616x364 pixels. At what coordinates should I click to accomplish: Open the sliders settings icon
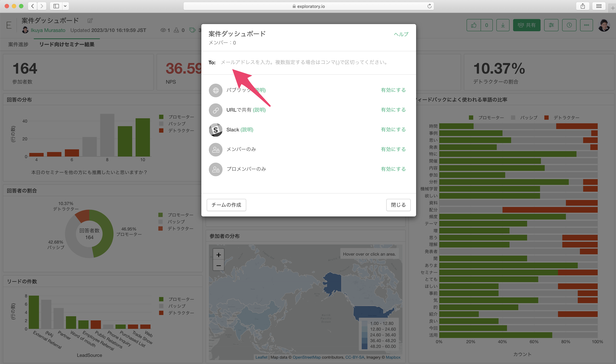pyautogui.click(x=551, y=25)
